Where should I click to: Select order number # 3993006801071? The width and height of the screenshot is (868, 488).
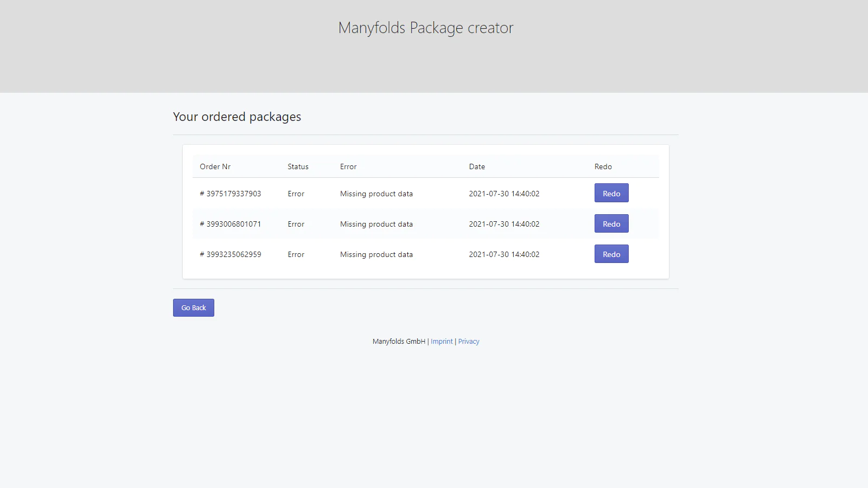tap(231, 224)
